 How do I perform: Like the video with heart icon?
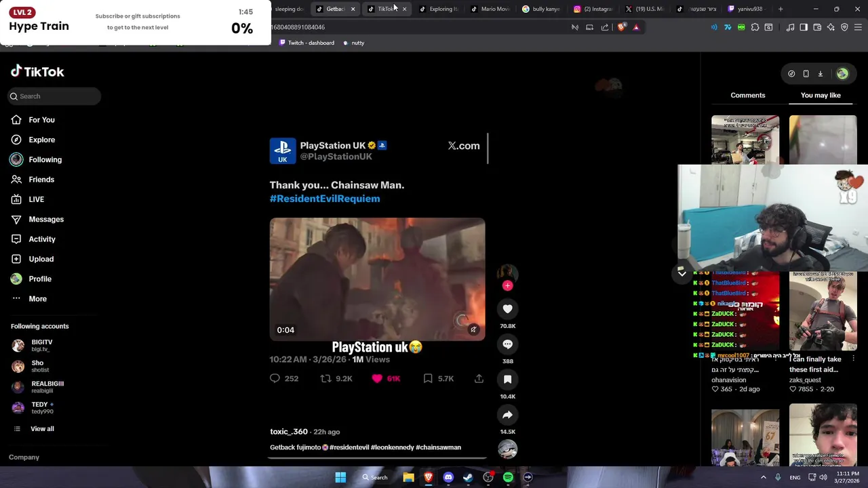507,309
